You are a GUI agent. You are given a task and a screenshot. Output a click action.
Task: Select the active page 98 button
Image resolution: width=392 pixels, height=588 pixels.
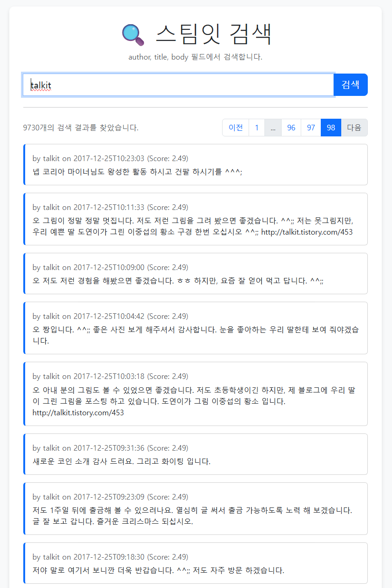[x=331, y=128]
